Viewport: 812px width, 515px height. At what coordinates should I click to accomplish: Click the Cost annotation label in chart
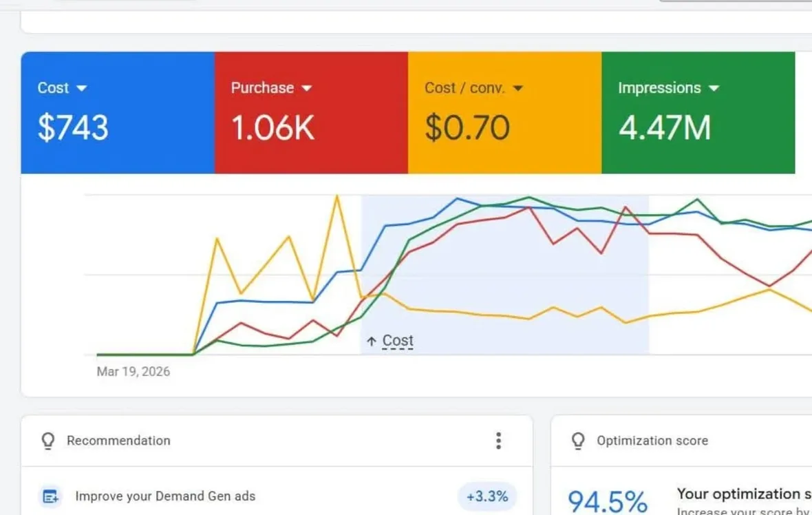398,340
